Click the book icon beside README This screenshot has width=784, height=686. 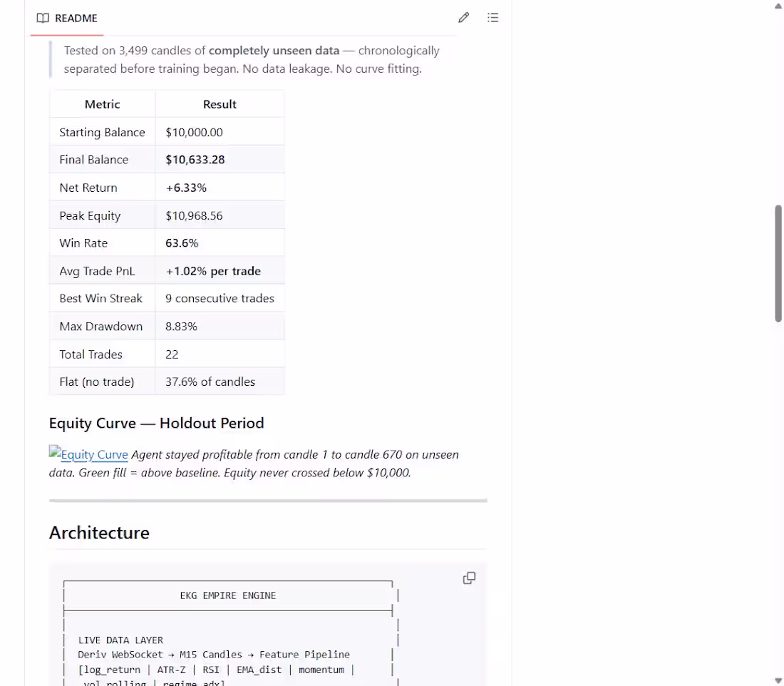(43, 18)
